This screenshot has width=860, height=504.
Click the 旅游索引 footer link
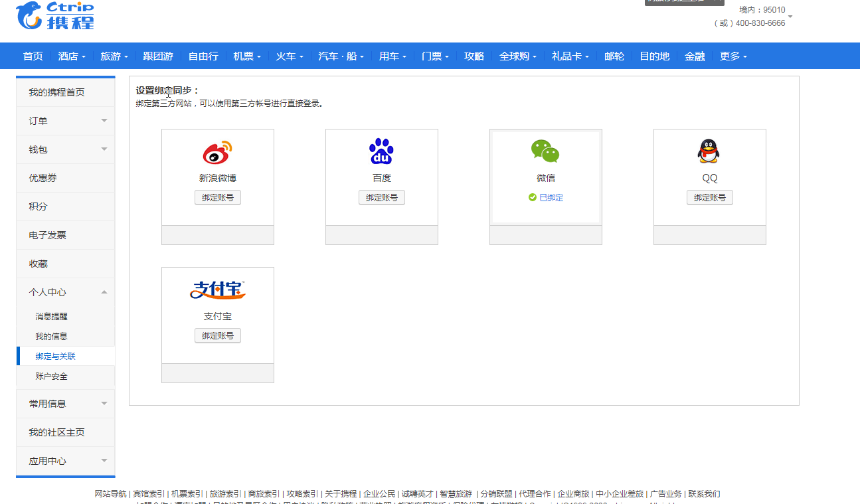click(x=226, y=494)
